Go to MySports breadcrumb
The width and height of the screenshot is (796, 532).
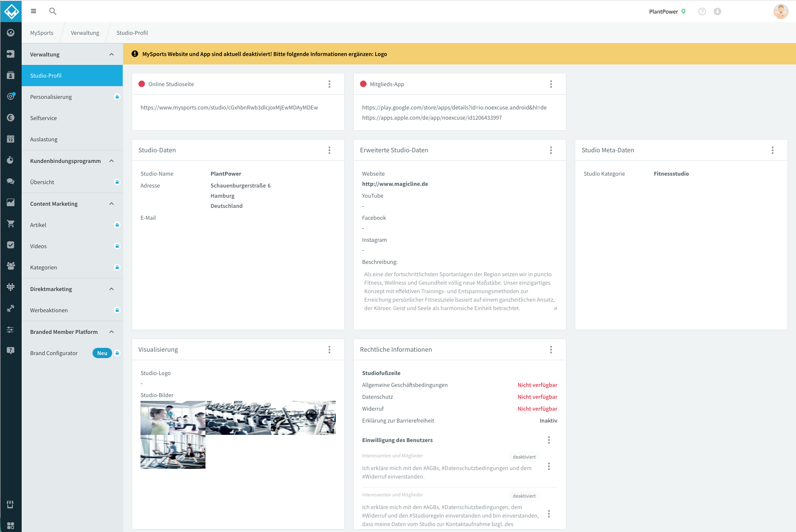point(42,33)
